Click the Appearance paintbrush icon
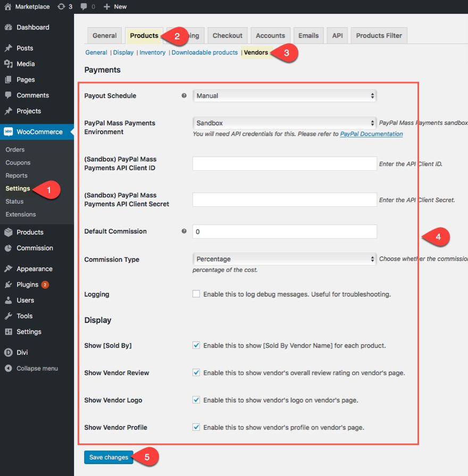Viewport: 468px width, 476px height. [x=9, y=269]
